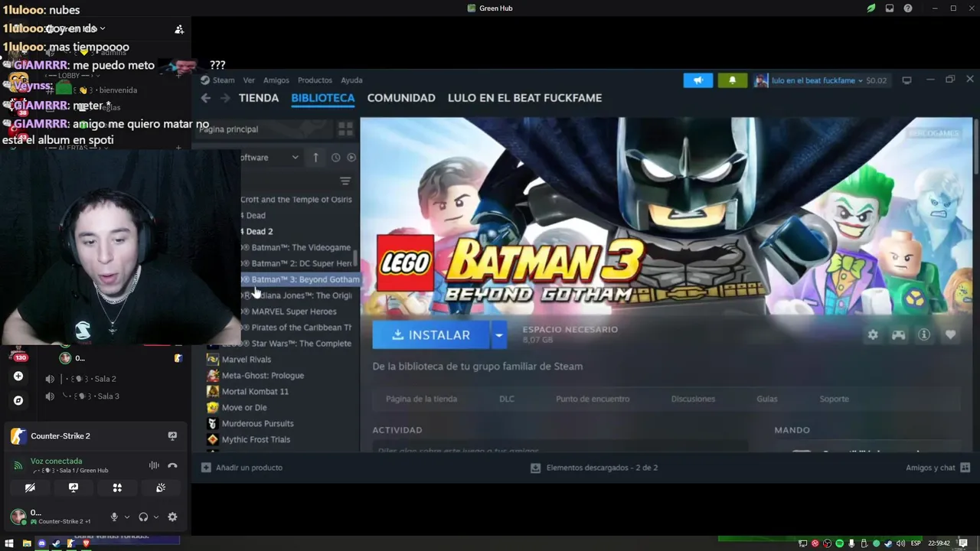Explore discoverable servers compass icon
The height and width of the screenshot is (551, 980).
pos(18,400)
